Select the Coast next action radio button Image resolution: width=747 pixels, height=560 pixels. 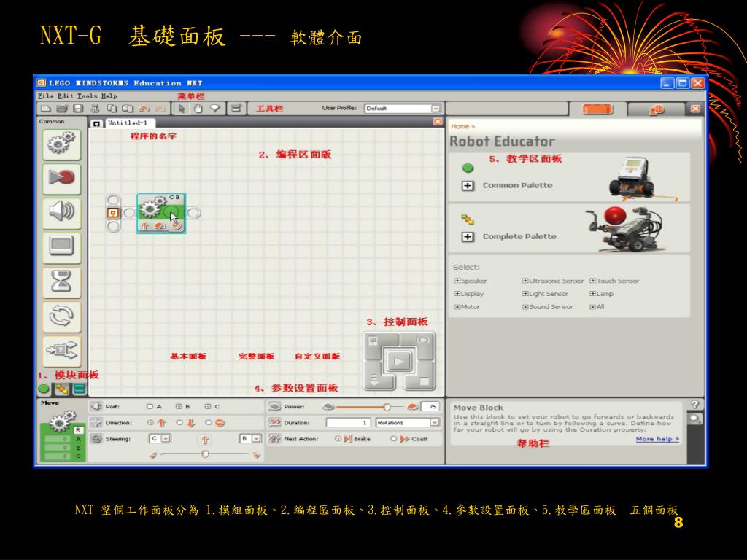(393, 439)
